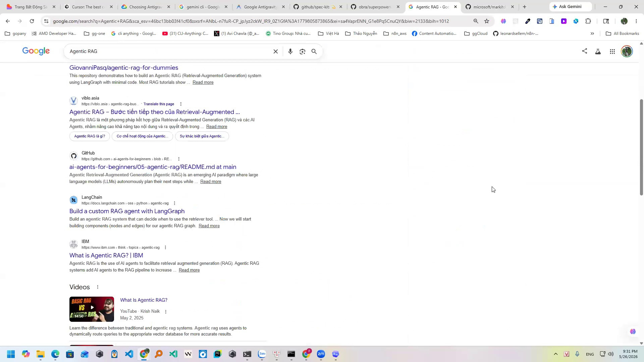Click the page vertical scrollbar thumb

coord(641,147)
